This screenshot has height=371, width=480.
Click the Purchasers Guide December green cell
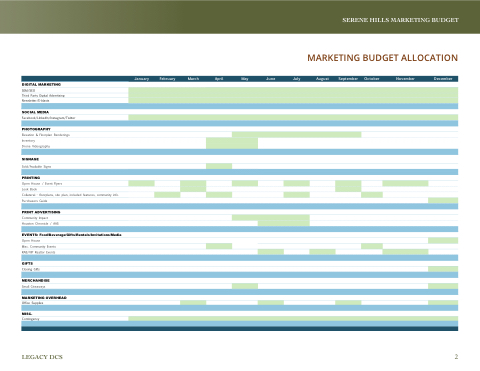tap(443, 201)
